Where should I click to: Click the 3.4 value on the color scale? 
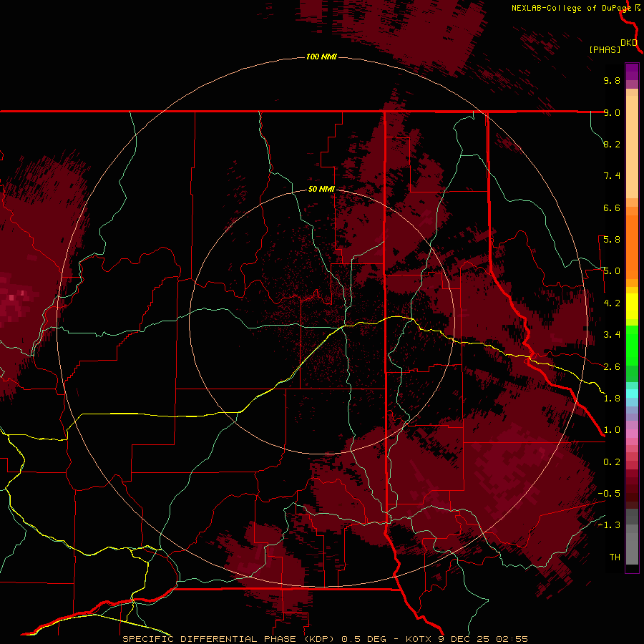point(612,335)
